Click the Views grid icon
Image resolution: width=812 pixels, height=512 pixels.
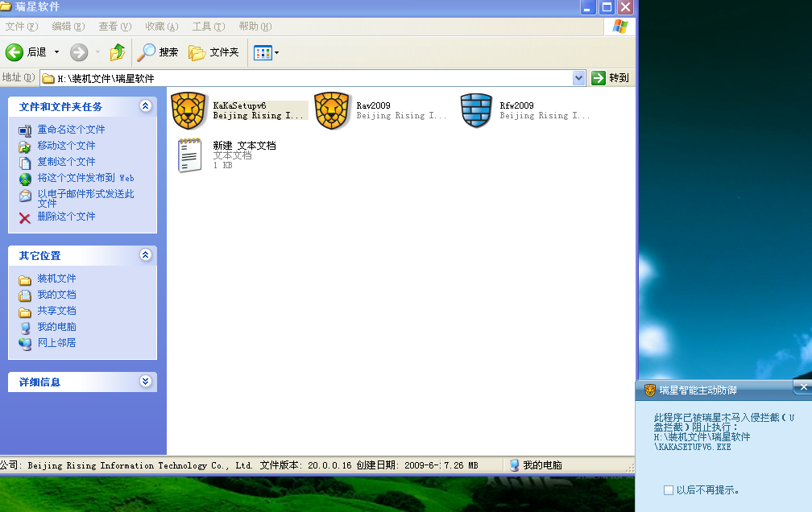(x=263, y=52)
